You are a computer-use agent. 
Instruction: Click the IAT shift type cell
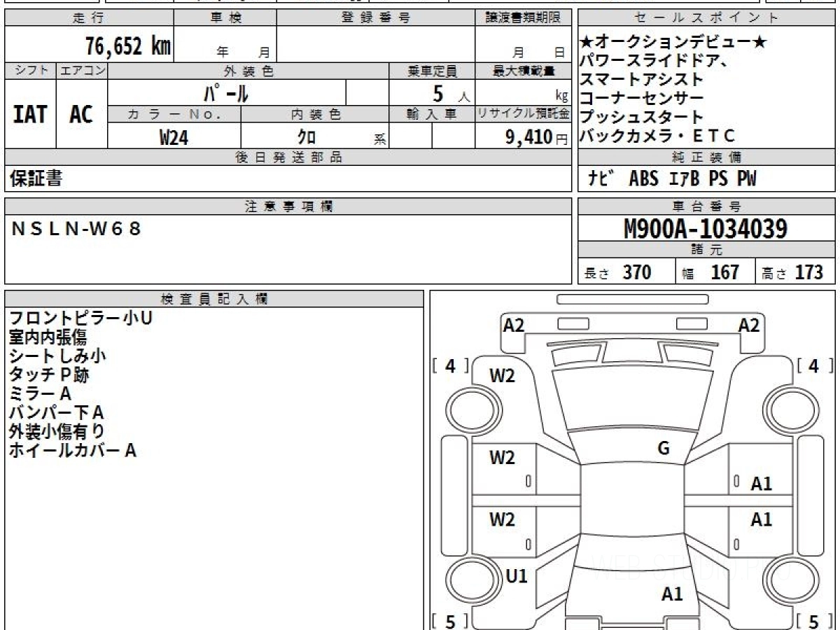(30, 114)
